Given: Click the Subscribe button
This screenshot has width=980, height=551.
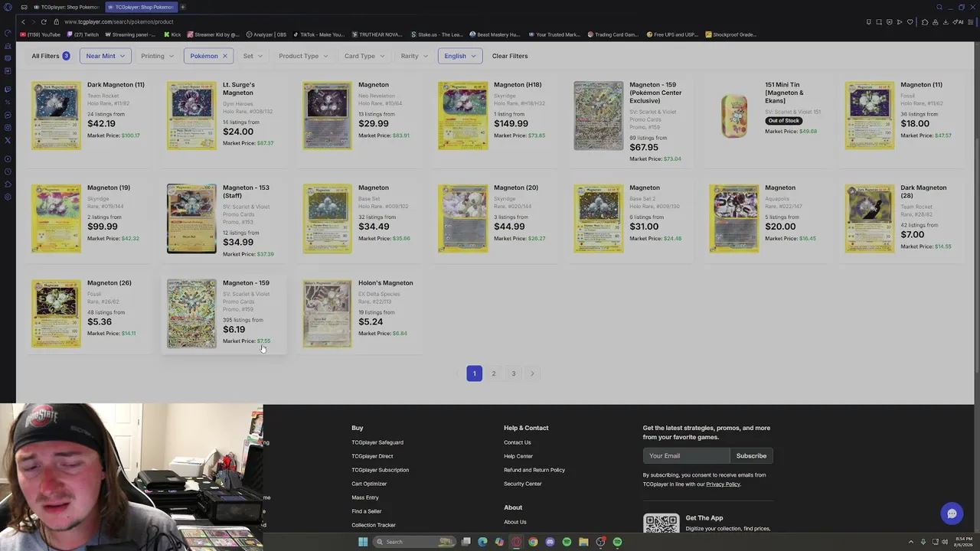Looking at the screenshot, I should [x=751, y=456].
